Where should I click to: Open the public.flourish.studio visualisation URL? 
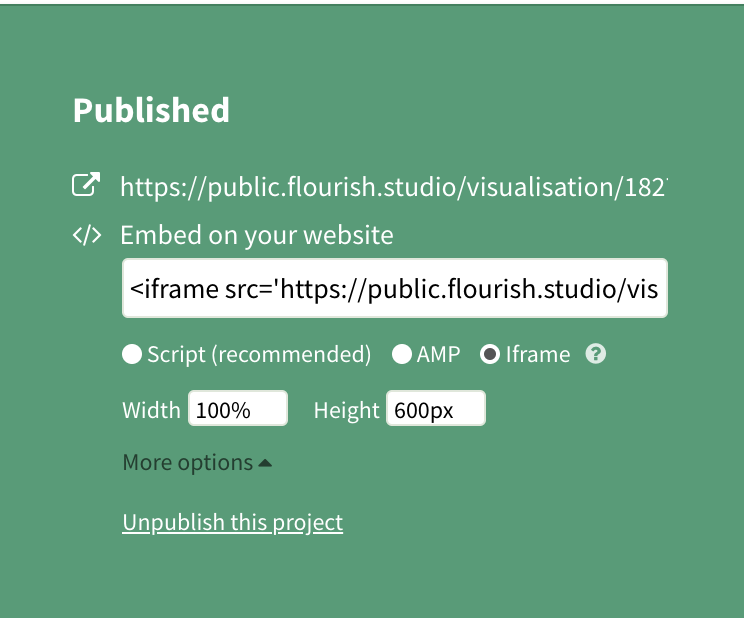click(392, 187)
